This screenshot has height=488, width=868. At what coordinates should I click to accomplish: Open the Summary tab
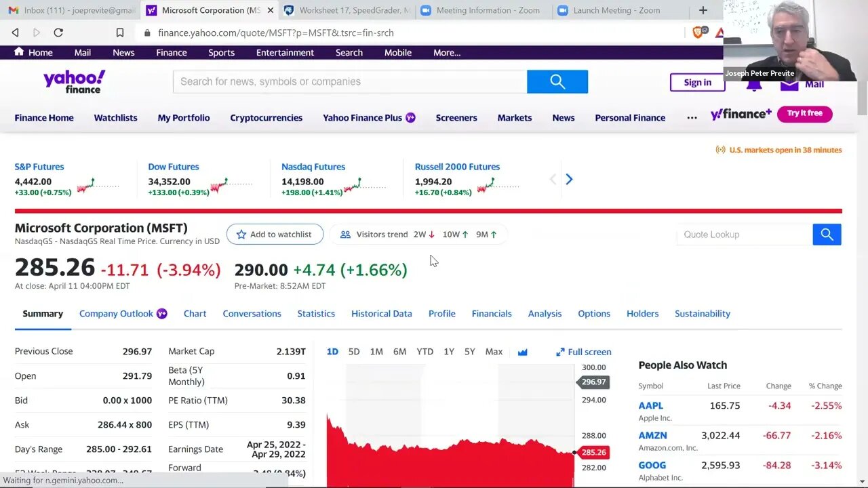click(x=43, y=314)
